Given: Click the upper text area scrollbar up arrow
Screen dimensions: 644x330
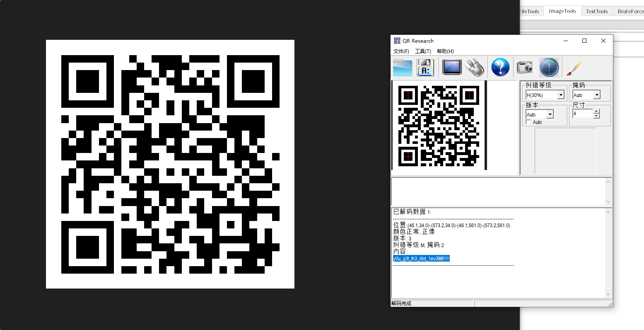Looking at the screenshot, I should click(608, 181).
